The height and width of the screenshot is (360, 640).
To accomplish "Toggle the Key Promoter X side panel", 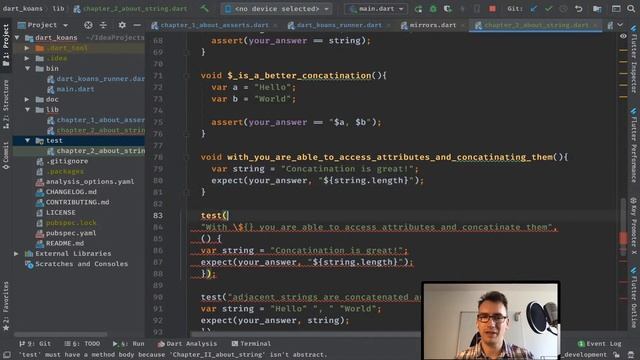I will pos(634,226).
